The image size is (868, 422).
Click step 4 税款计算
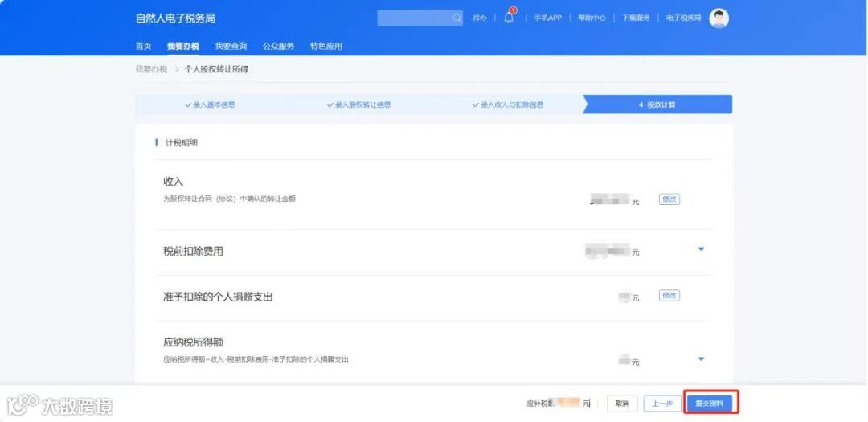(657, 104)
